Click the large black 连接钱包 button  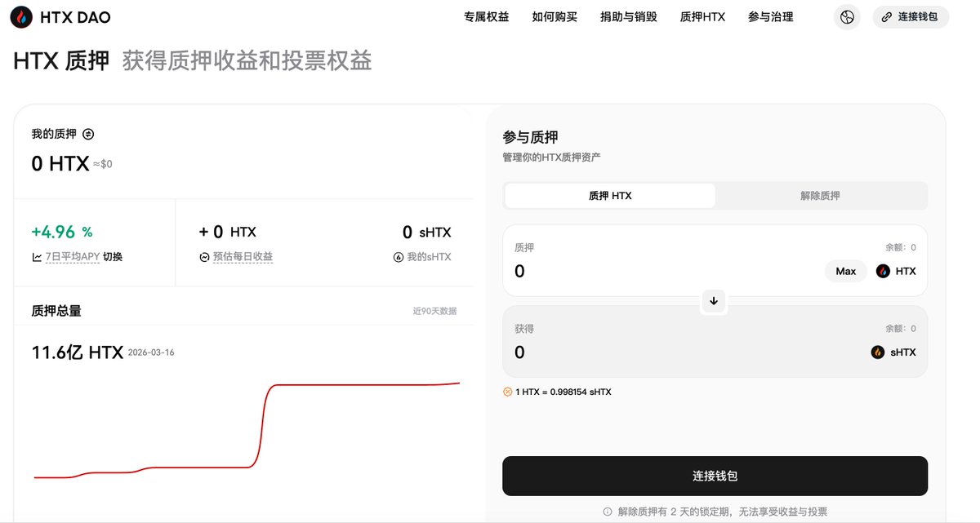(715, 476)
